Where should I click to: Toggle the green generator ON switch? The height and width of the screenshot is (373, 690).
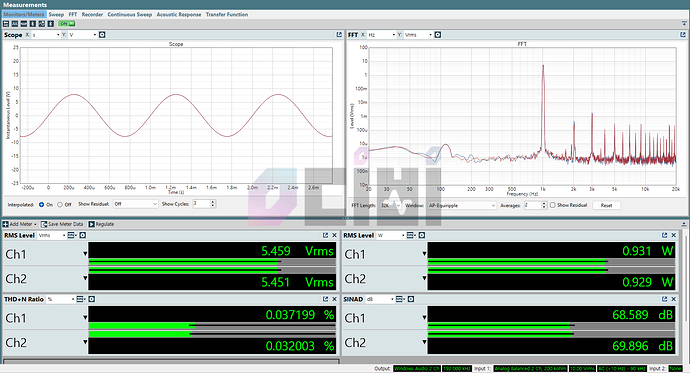66,24
